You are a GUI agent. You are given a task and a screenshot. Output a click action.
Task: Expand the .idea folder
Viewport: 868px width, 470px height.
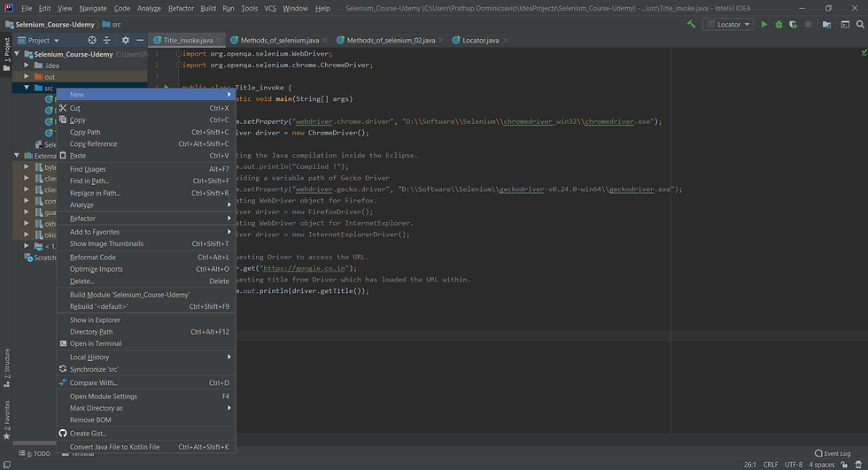point(26,65)
